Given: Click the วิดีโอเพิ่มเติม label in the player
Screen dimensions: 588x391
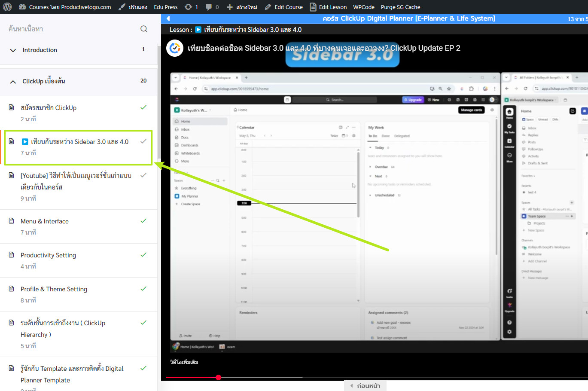Looking at the screenshot, I should tap(184, 362).
